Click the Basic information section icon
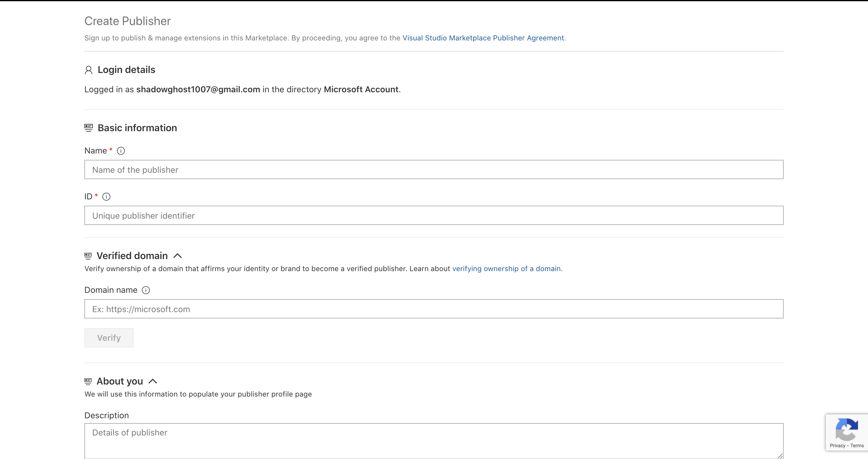Image resolution: width=868 pixels, height=459 pixels. pyautogui.click(x=88, y=128)
